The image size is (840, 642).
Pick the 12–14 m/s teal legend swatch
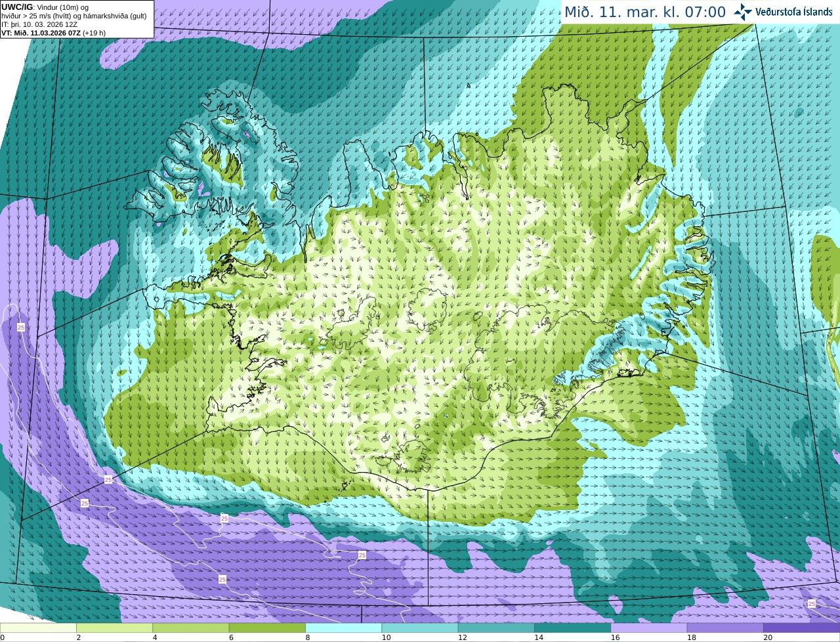tap(496, 628)
